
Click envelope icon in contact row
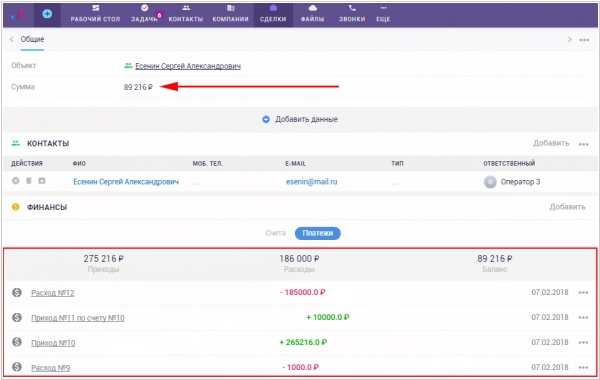(x=42, y=181)
